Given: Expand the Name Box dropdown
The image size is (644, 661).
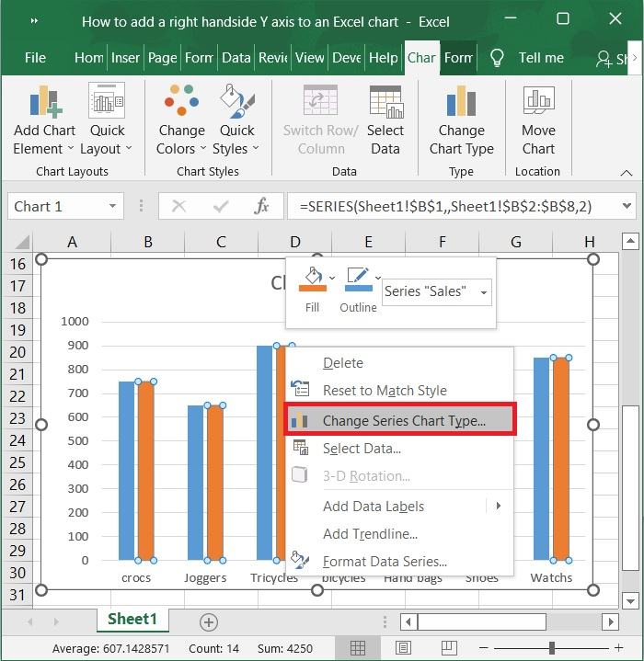Looking at the screenshot, I should pyautogui.click(x=113, y=207).
